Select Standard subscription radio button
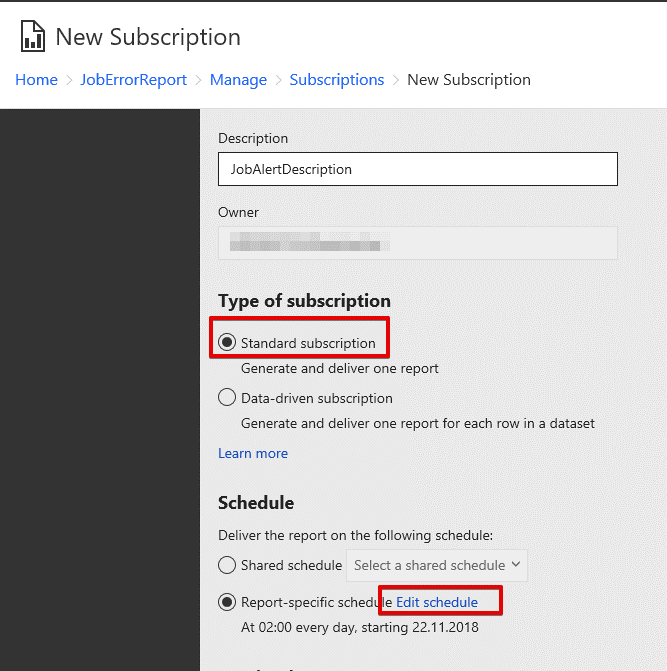Image resolution: width=667 pixels, height=671 pixels. click(x=227, y=343)
